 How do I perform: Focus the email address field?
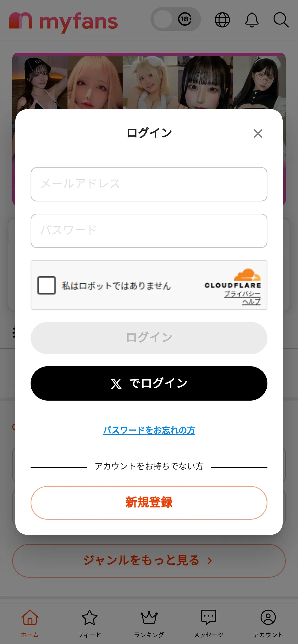pyautogui.click(x=149, y=184)
